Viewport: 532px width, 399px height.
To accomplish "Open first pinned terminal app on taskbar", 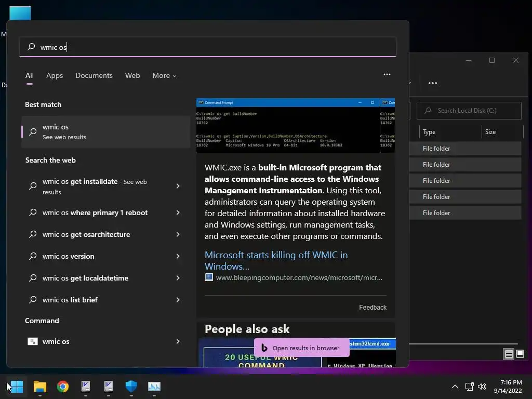I will pos(86,386).
